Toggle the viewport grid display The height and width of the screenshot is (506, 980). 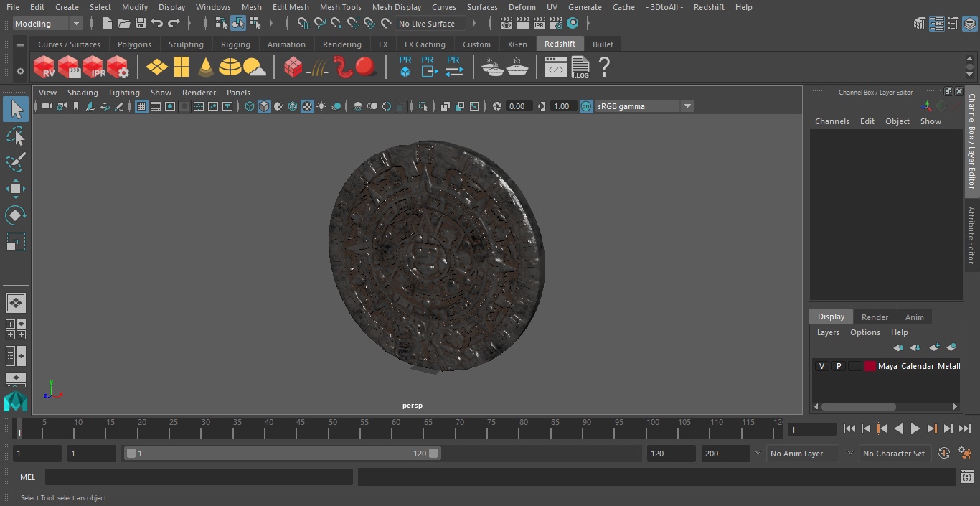141,106
